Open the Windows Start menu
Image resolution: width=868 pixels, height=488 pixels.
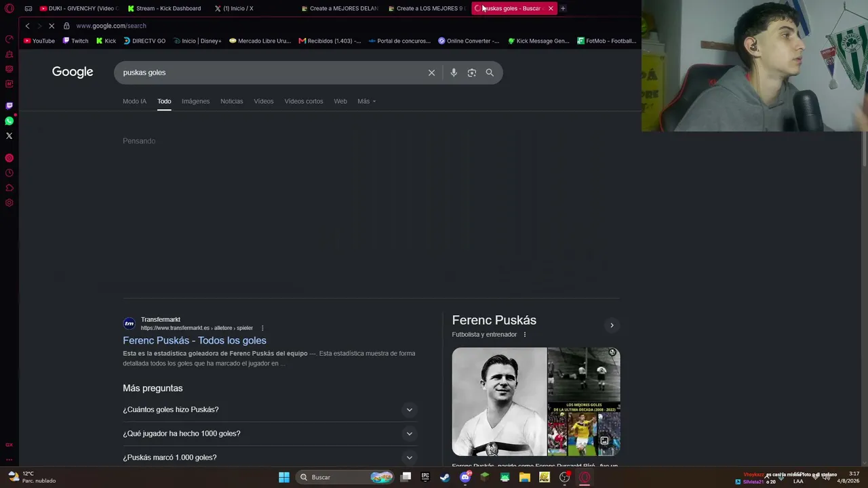(x=284, y=477)
